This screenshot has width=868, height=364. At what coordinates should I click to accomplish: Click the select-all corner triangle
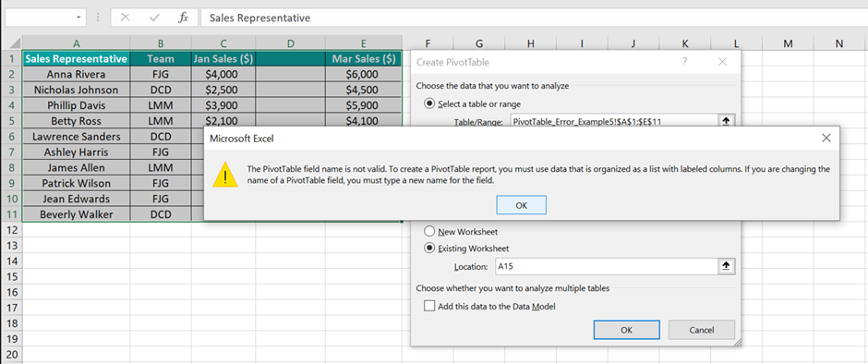point(16,43)
